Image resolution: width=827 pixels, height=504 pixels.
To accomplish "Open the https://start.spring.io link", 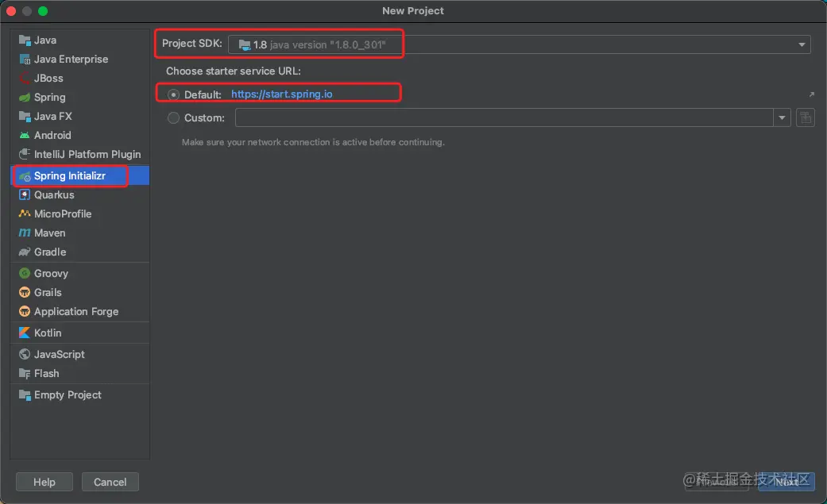I will pos(282,94).
